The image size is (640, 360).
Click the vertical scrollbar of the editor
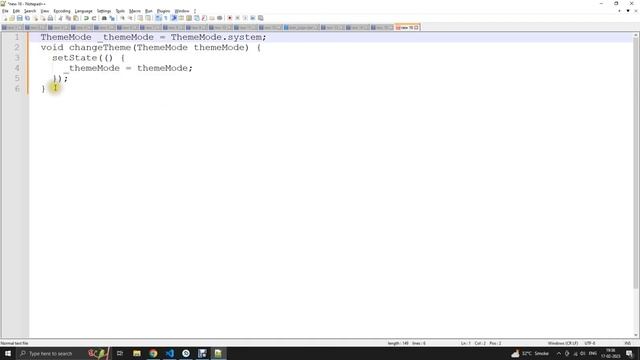(636, 163)
